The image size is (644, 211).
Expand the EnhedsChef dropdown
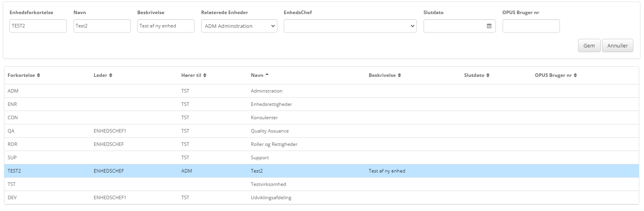[350, 26]
